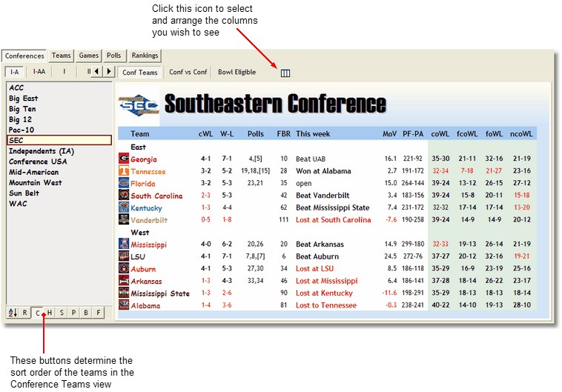Click 'Lost at South Carolina' result
This screenshot has width=562, height=392.
334,219
